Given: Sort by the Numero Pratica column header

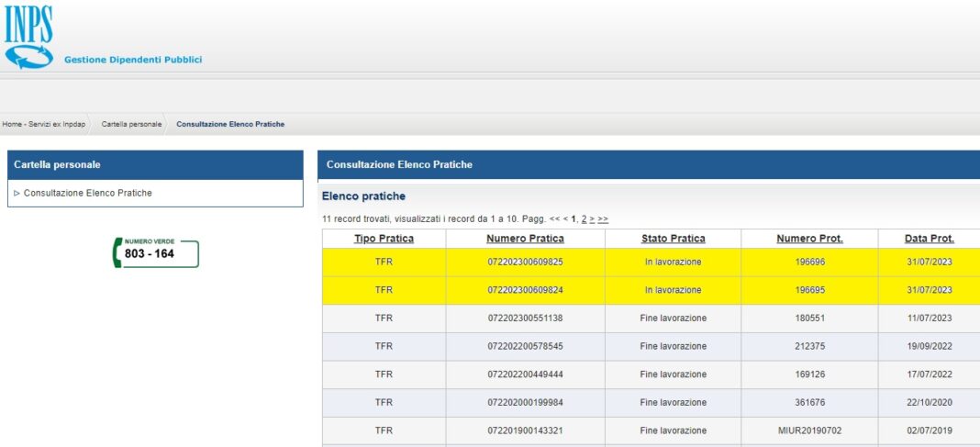Looking at the screenshot, I should (525, 239).
